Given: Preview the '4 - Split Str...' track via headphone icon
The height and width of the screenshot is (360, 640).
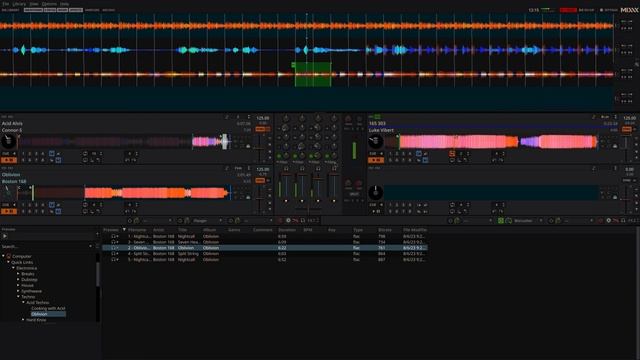Looking at the screenshot, I should pos(114,253).
